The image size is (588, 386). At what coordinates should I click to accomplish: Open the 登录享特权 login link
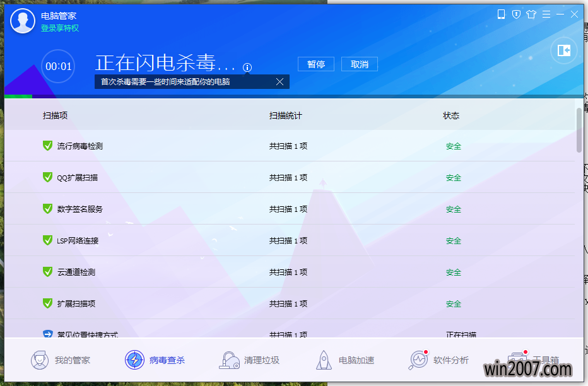(60, 28)
